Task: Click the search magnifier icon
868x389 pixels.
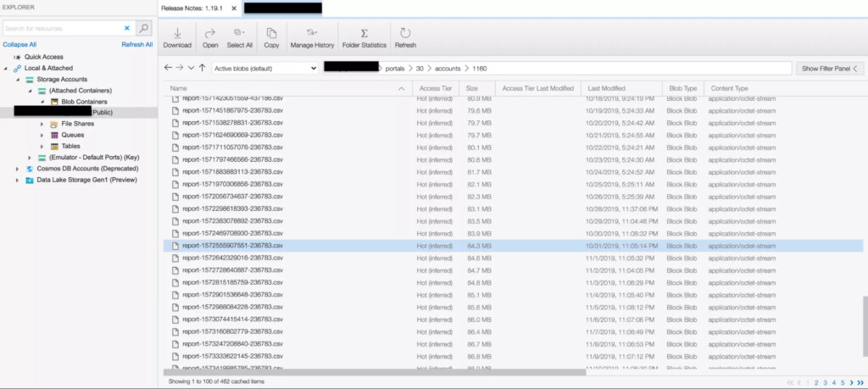Action: coord(143,28)
